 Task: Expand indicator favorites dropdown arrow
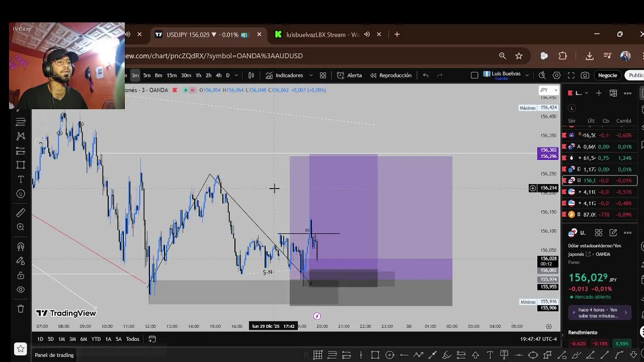[310, 75]
